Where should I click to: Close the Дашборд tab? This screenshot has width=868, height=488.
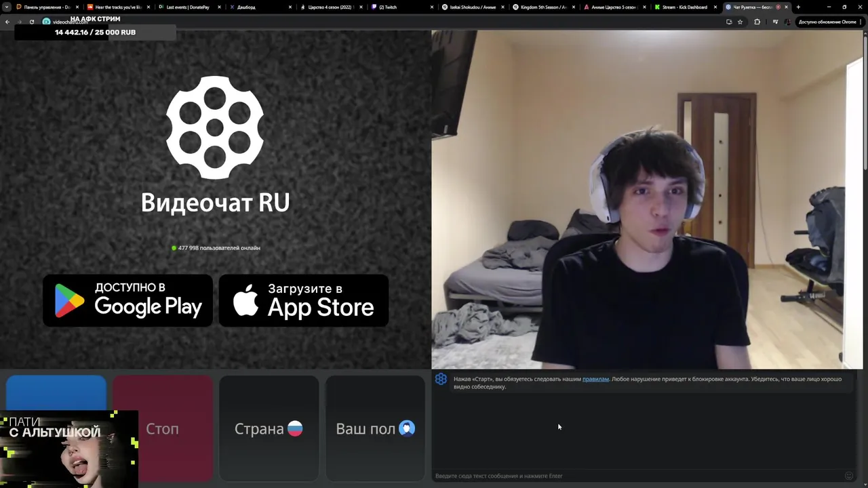coord(290,7)
